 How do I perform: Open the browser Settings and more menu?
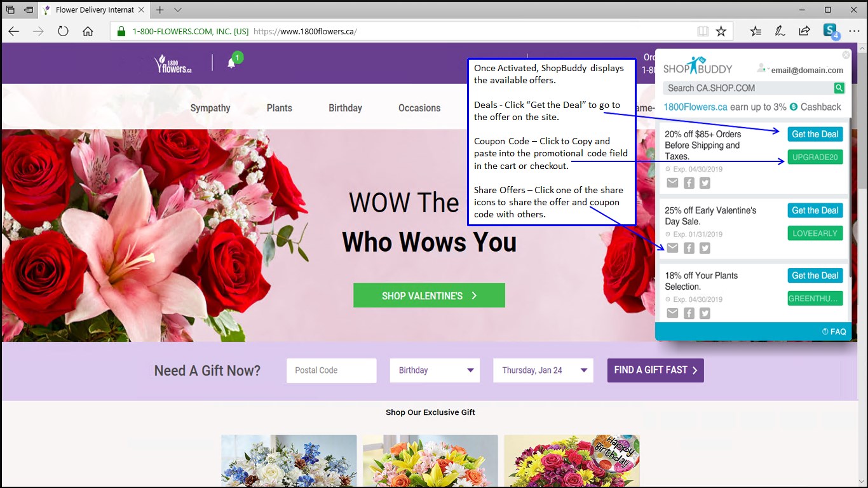pos(853,31)
